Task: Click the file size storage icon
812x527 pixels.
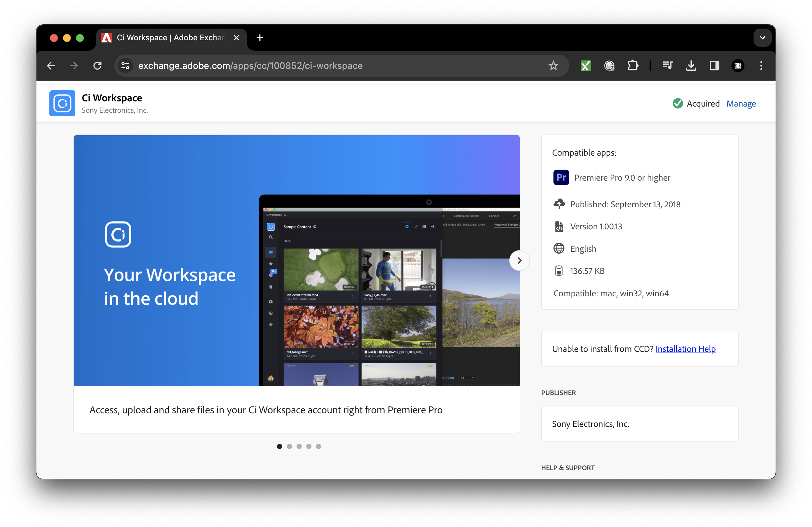Action: click(559, 271)
